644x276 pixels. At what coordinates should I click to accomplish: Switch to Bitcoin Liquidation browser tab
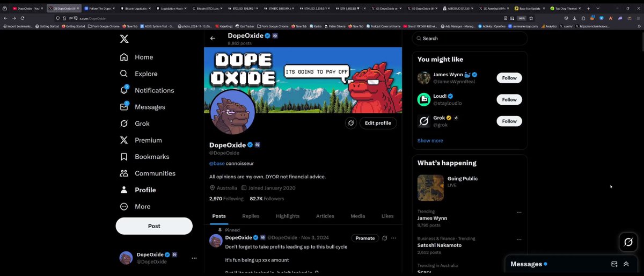click(136, 9)
